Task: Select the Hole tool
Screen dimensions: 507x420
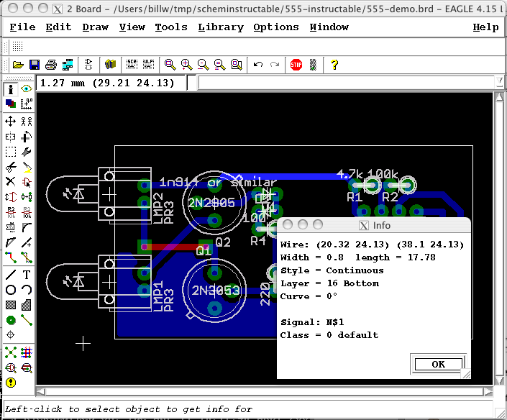Action: 11,335
